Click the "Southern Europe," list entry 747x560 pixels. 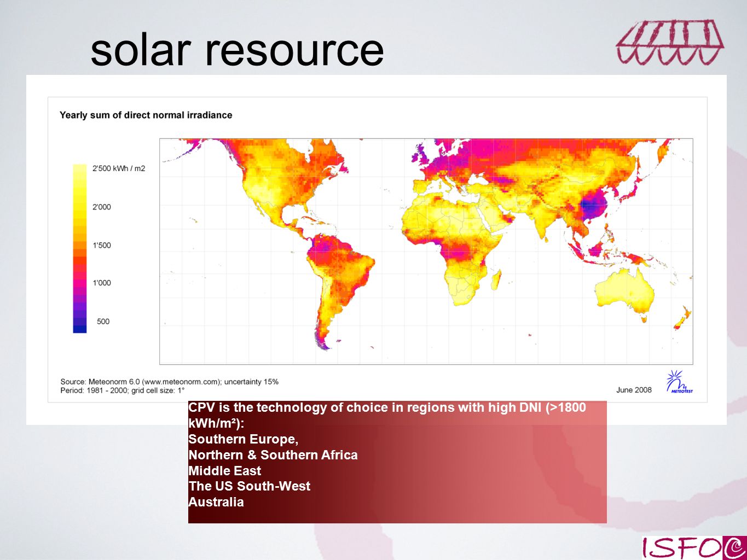243,439
